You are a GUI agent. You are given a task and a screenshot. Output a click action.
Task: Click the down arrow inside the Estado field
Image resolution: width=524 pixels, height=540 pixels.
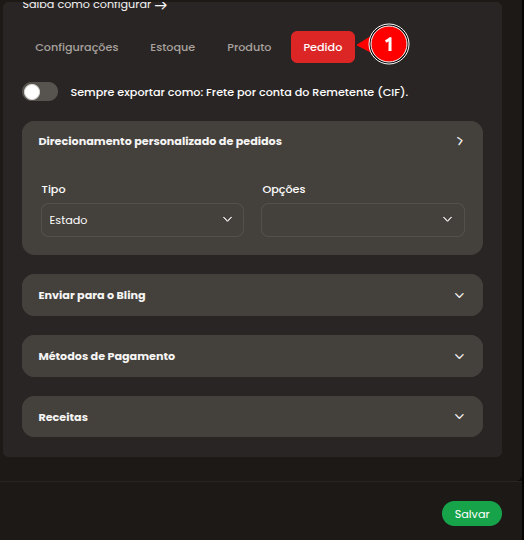pos(227,219)
